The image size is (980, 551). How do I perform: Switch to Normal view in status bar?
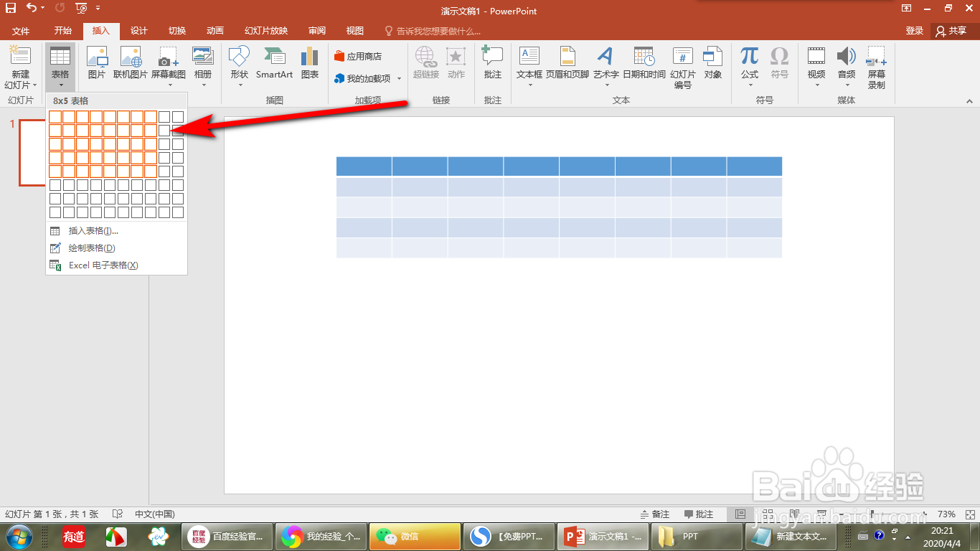click(x=740, y=514)
